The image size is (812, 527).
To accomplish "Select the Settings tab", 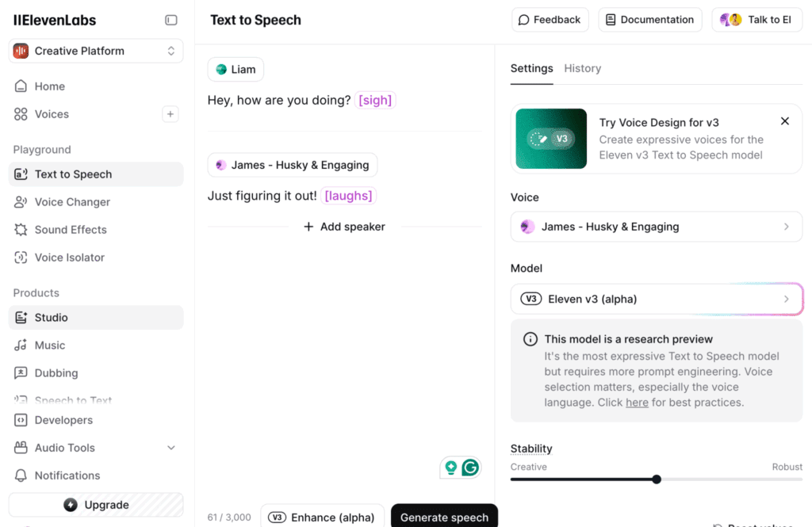I will pyautogui.click(x=531, y=68).
